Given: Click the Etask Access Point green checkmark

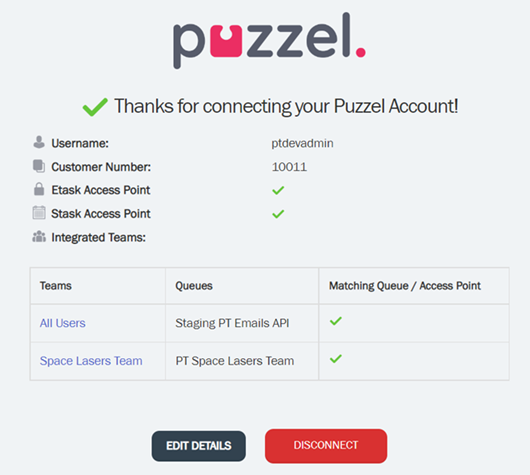Looking at the screenshot, I should coord(278,190).
